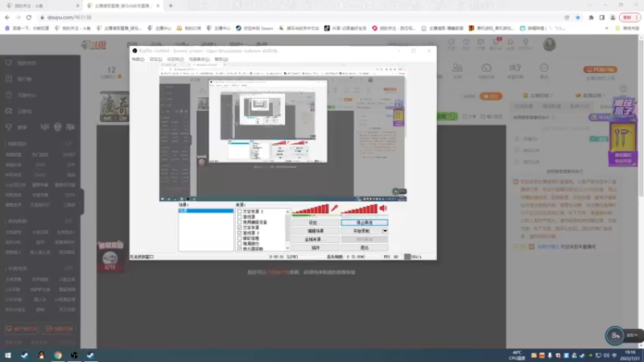Click the microphone icon in OBS

click(334, 208)
